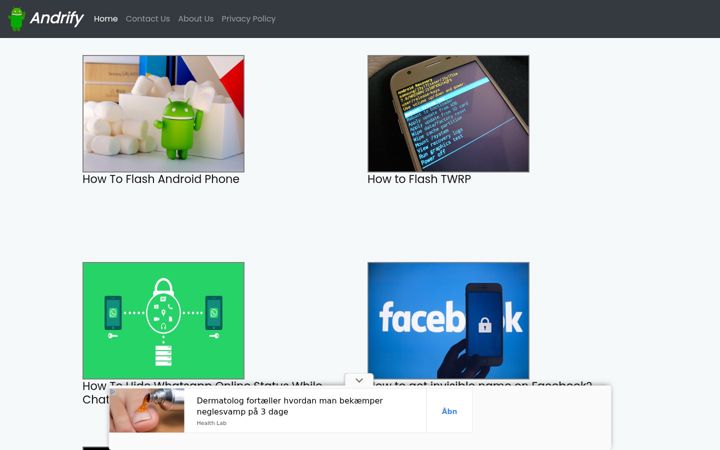
Task: Open the Contact Us page
Action: pos(148,19)
